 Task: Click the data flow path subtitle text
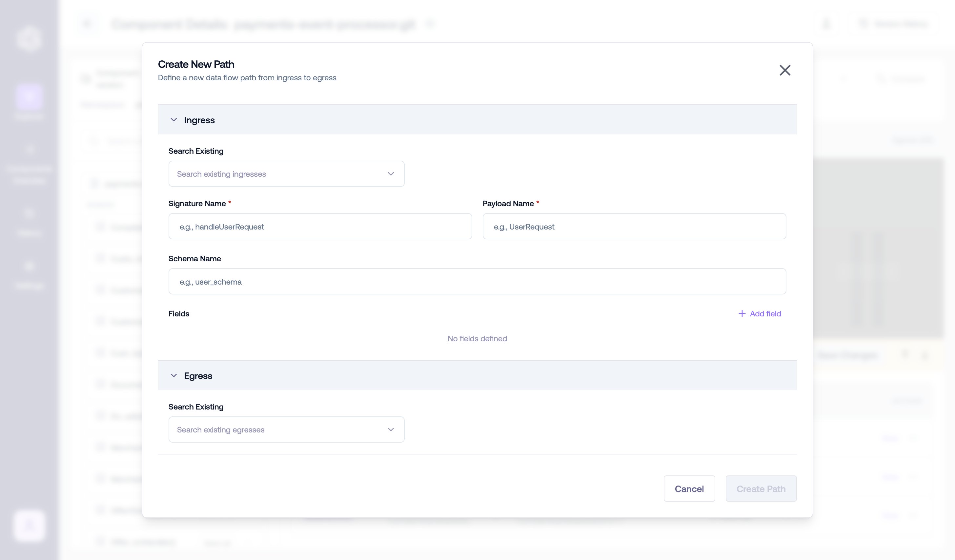(x=247, y=78)
